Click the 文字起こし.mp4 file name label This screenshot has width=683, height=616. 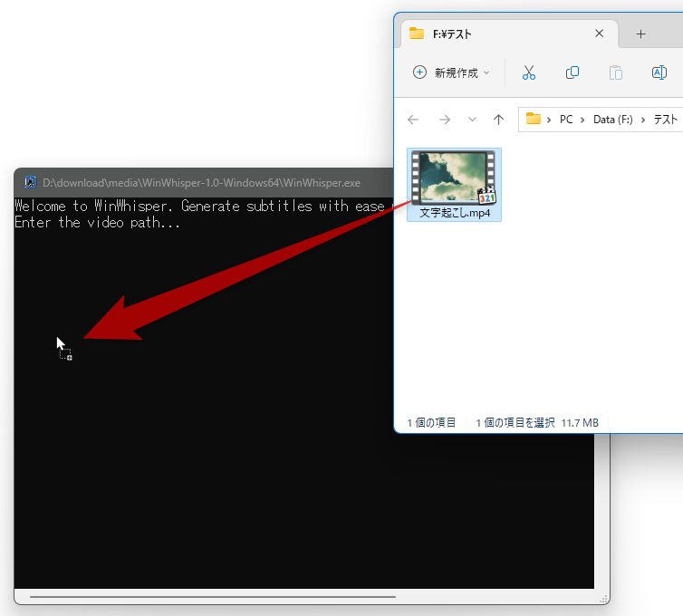click(455, 213)
